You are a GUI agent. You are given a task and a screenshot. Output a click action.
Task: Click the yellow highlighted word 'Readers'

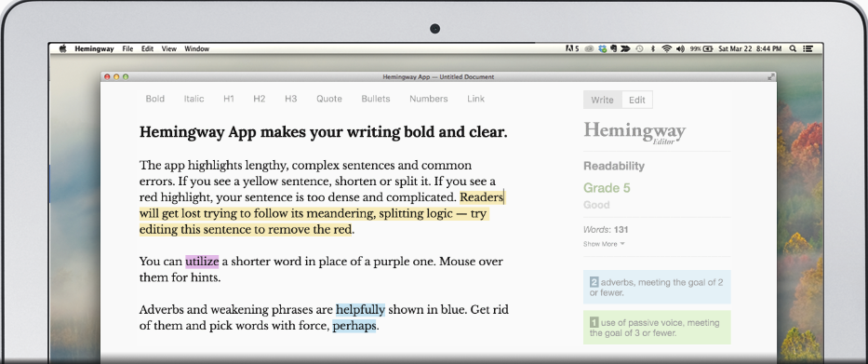pos(482,197)
